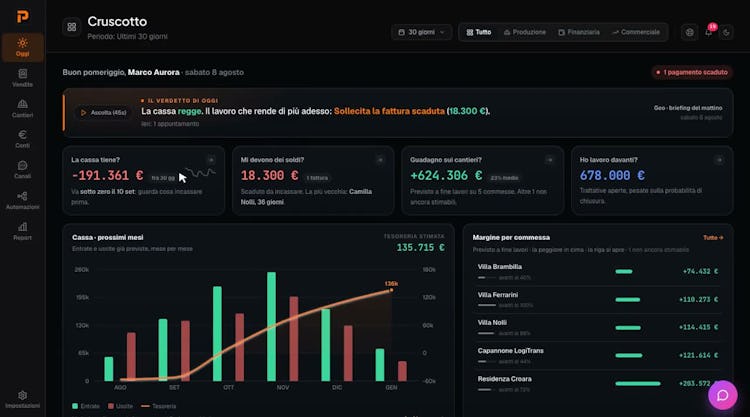750x417 pixels.
Task: Open the Report chart icon
Action: [22, 231]
